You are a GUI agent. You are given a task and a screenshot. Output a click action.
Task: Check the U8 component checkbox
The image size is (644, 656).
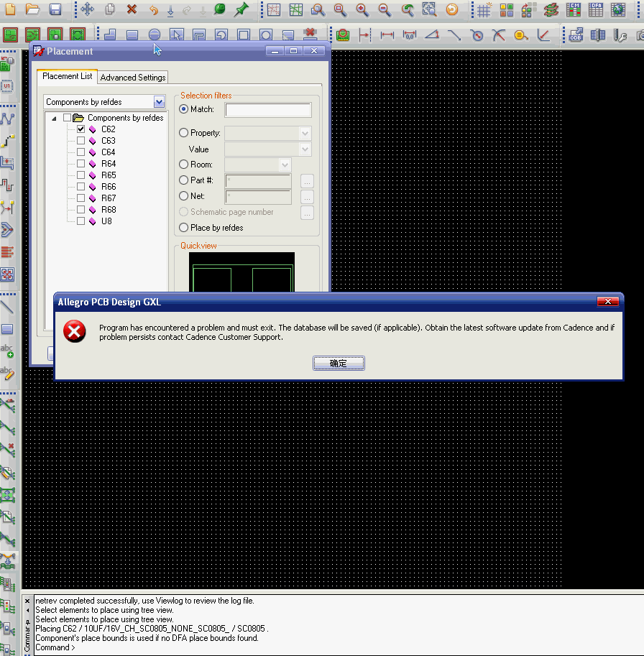tap(80, 221)
